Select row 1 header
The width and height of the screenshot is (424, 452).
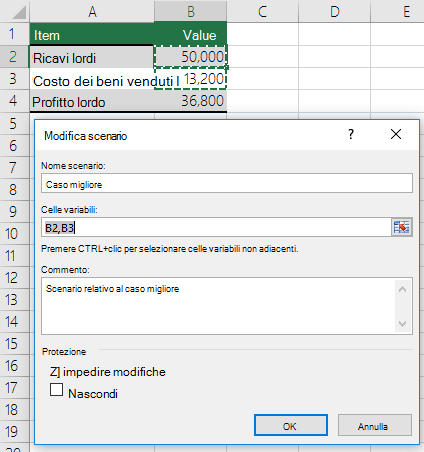(x=15, y=34)
